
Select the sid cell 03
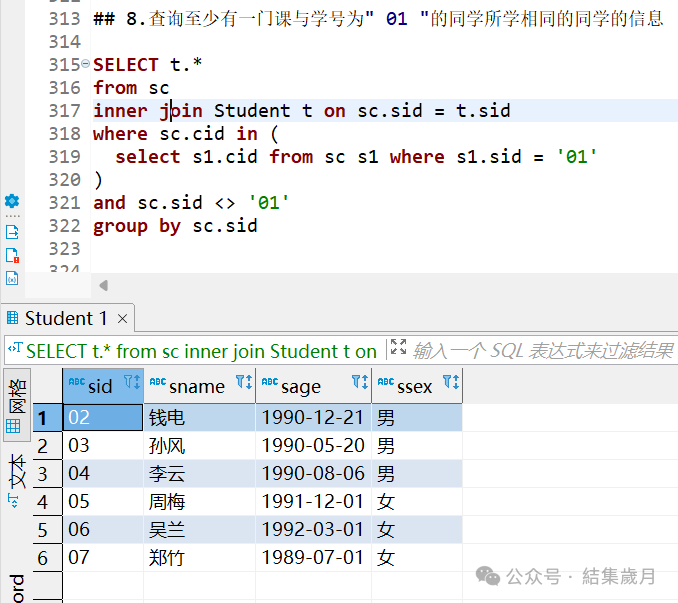[103, 446]
